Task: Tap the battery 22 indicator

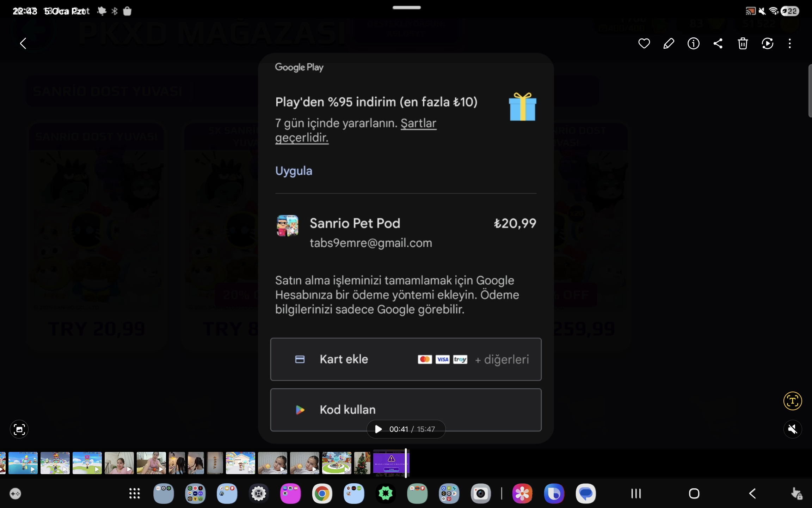Action: click(790, 11)
